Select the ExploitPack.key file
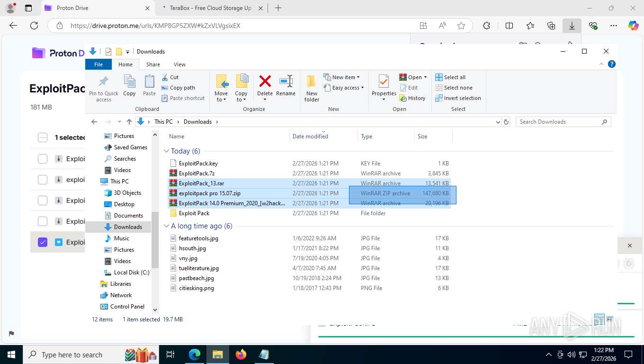 198,164
